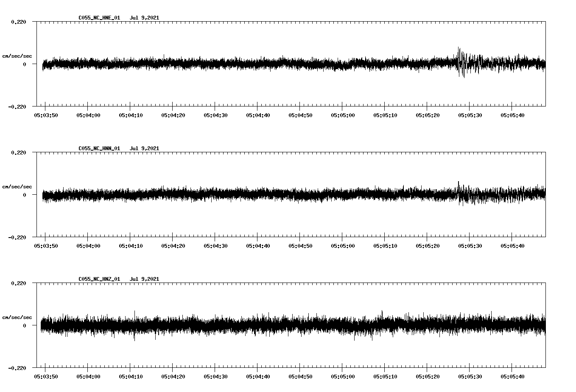Click the C055_NC_HNZ_01 plot title
The image size is (576, 392).
pos(99,279)
